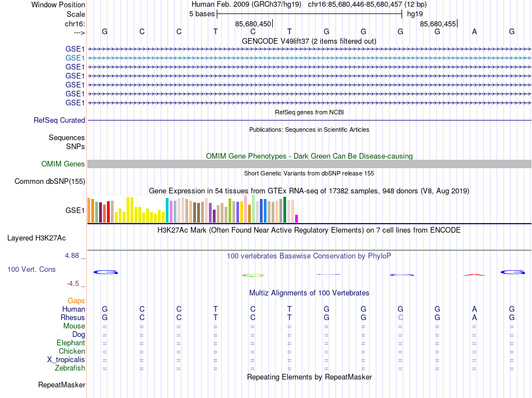The height and width of the screenshot is (398, 532).
Task: Open the RepeatMasker track label
Action: pos(62,385)
